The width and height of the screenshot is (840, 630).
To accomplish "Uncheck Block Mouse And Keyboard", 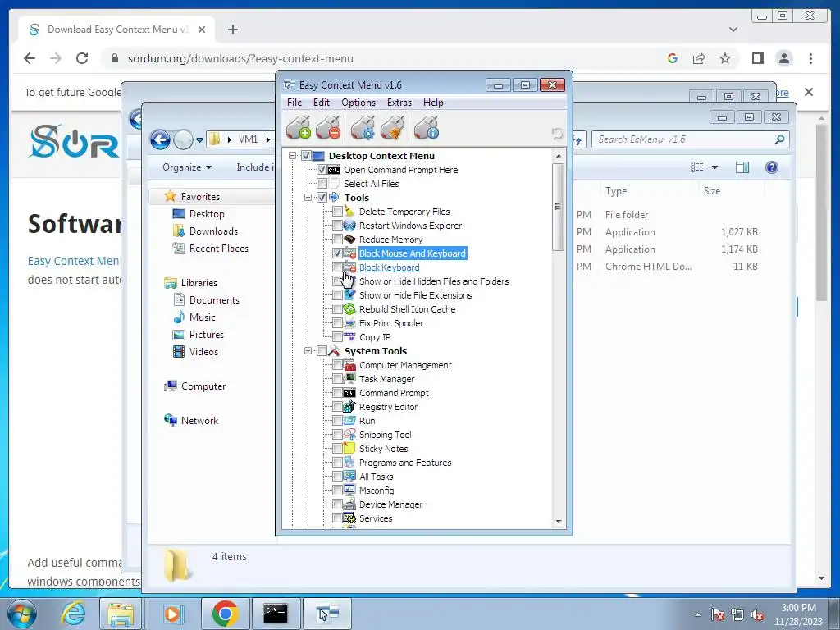I will [x=337, y=253].
